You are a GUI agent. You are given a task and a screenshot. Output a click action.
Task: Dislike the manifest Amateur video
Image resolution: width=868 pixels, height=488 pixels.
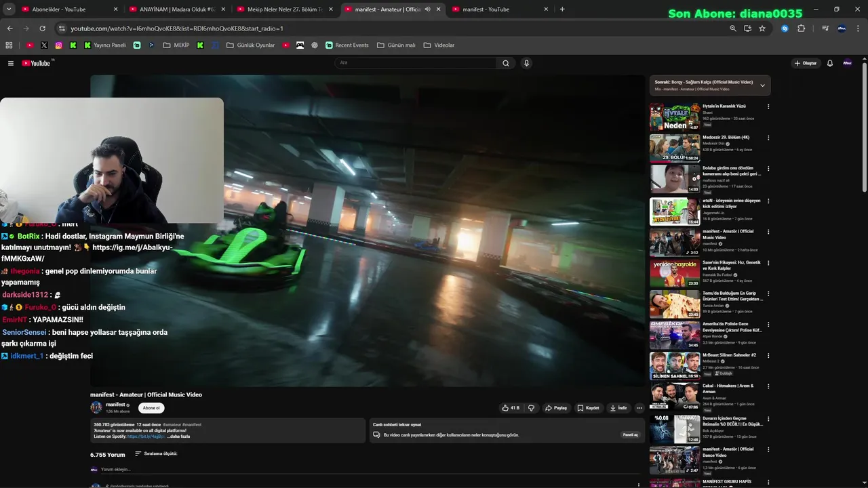pyautogui.click(x=531, y=408)
